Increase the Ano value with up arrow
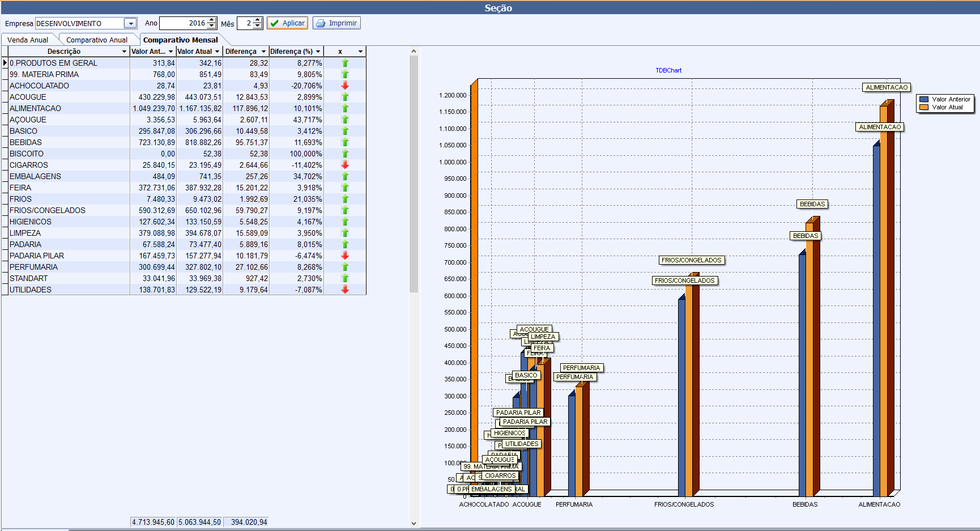 point(212,20)
